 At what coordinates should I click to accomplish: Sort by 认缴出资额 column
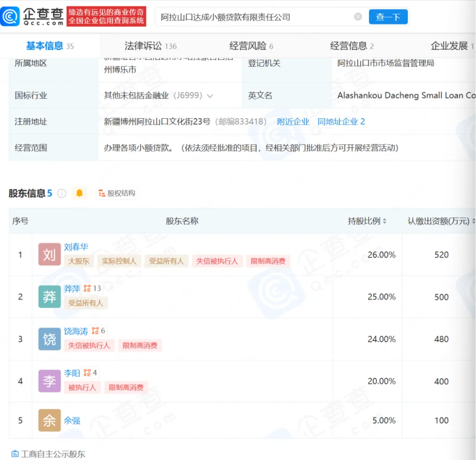[x=473, y=221]
